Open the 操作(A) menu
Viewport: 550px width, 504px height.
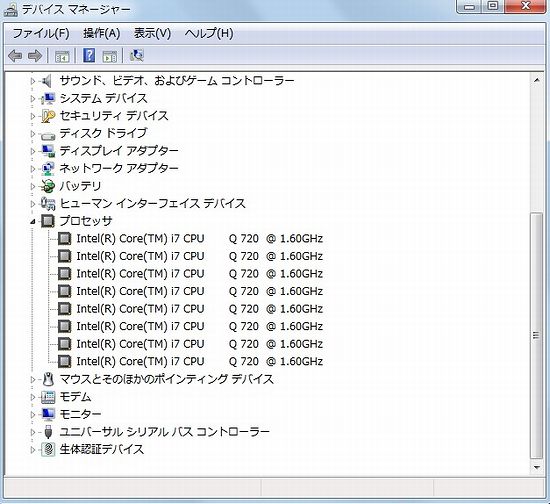(x=102, y=34)
